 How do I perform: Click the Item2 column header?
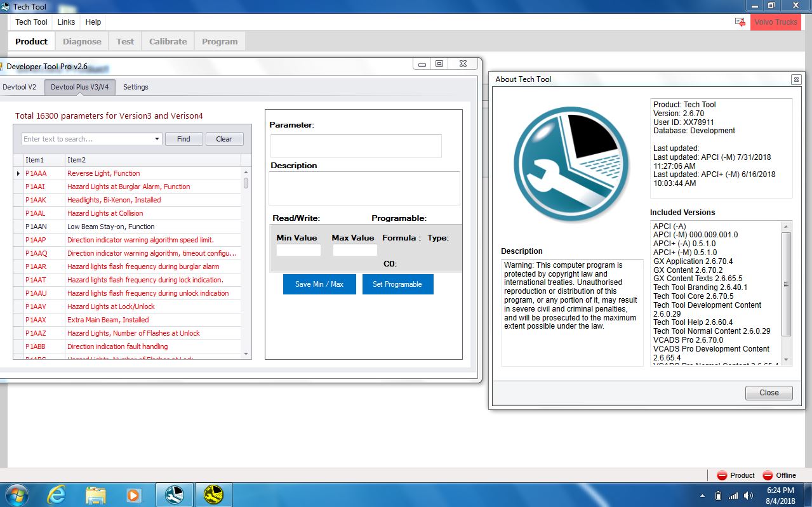click(152, 160)
